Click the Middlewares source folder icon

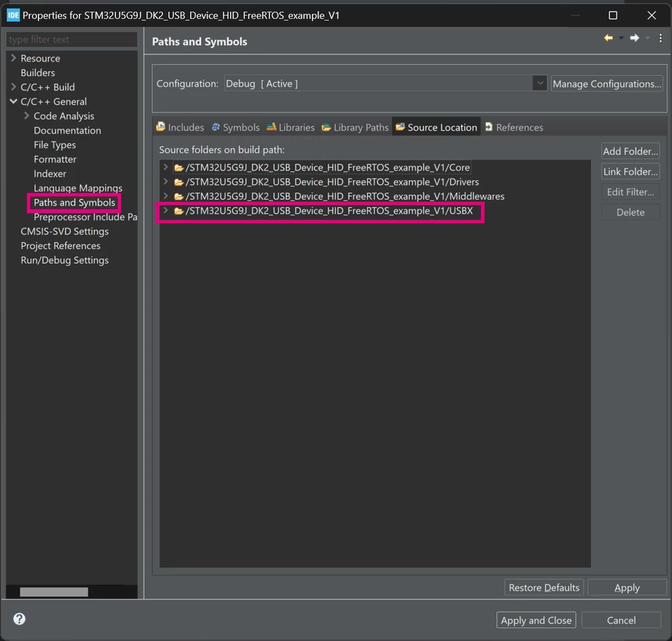(x=179, y=196)
